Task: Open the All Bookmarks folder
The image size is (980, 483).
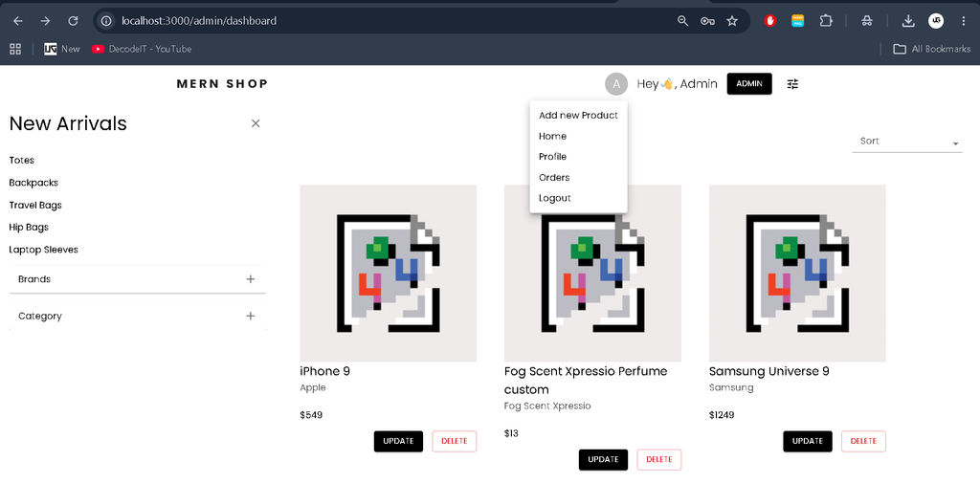Action: pos(932,49)
